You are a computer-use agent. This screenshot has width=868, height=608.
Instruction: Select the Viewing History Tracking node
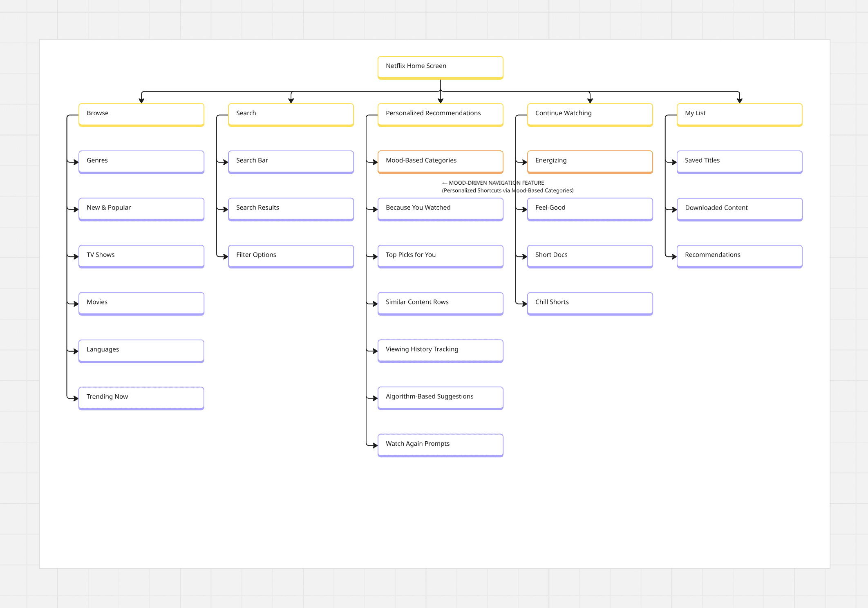point(440,351)
